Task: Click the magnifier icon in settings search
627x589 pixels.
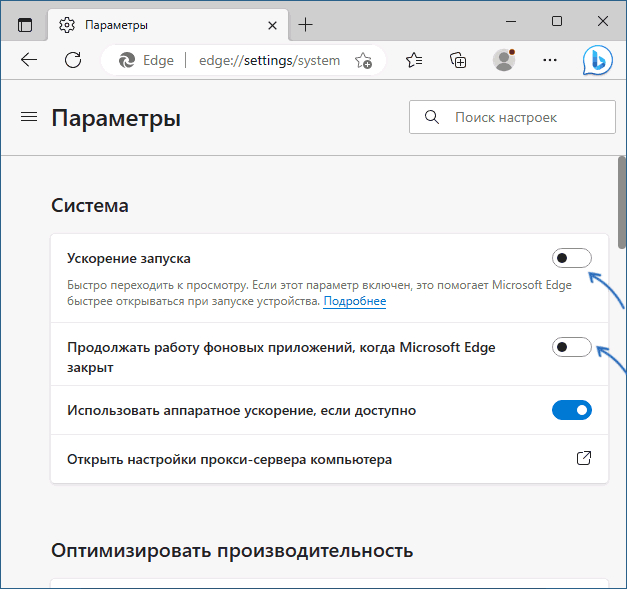Action: (x=431, y=117)
